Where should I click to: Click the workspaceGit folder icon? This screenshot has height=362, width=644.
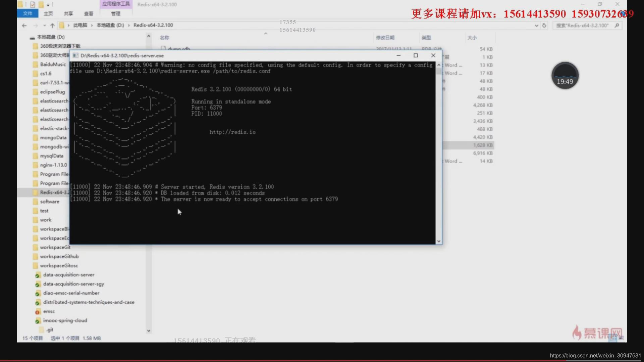click(x=35, y=247)
